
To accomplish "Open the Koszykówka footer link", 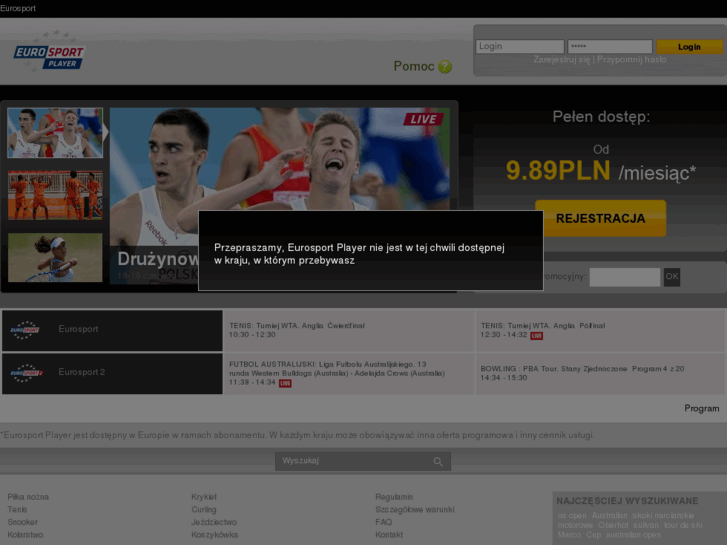I will pyautogui.click(x=214, y=534).
